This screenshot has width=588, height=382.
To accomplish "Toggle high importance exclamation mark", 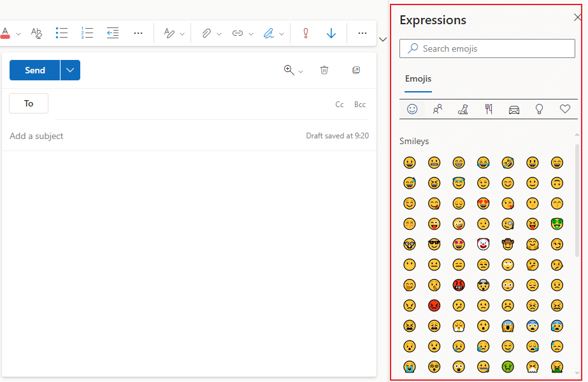I will (305, 33).
